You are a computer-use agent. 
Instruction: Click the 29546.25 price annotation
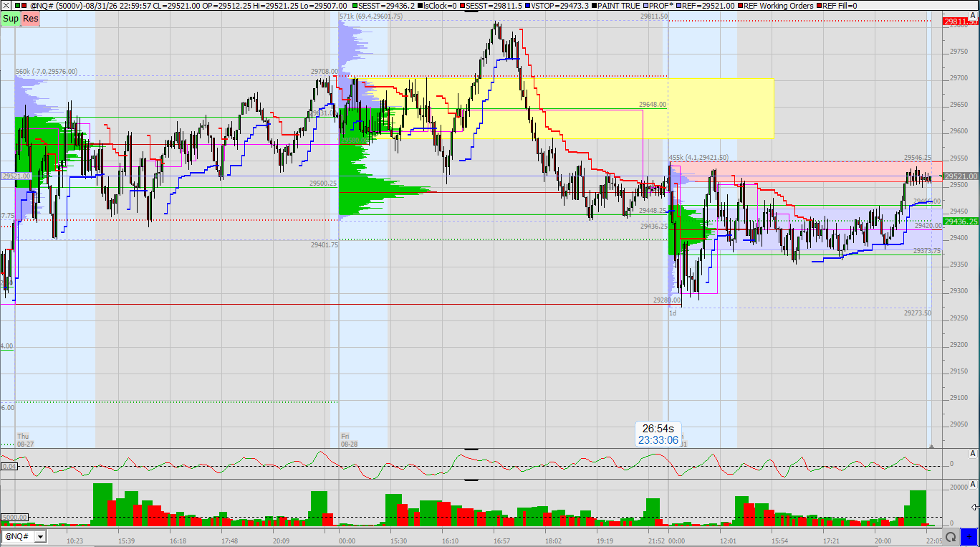pyautogui.click(x=918, y=157)
